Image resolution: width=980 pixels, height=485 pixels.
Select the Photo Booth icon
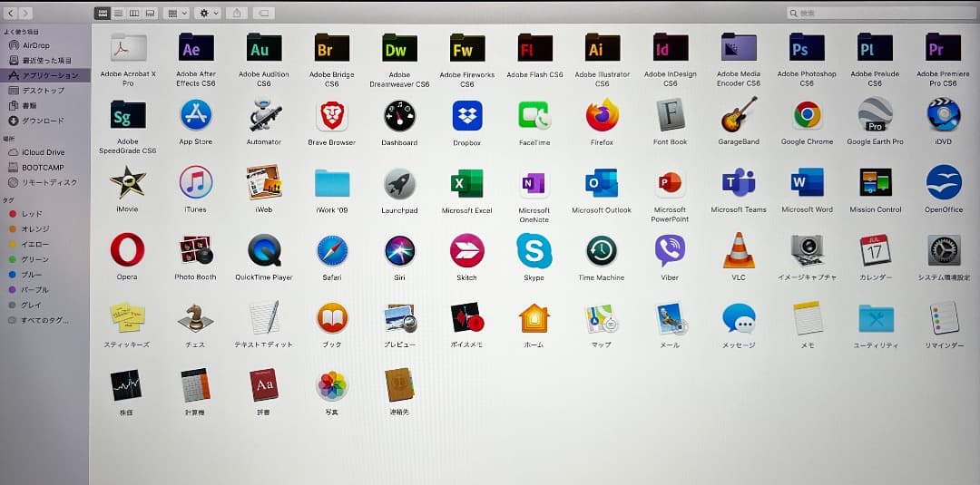point(196,249)
